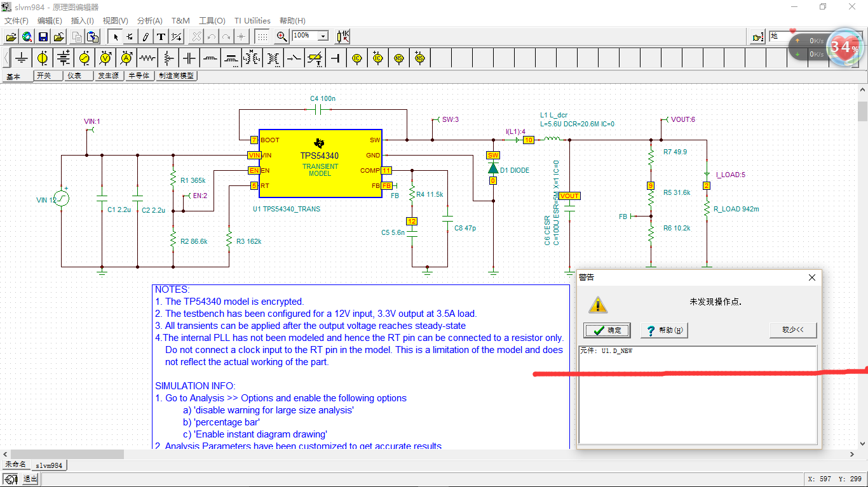Image resolution: width=868 pixels, height=487 pixels.
Task: Select the C4 100n capacitor label
Action: click(x=323, y=98)
